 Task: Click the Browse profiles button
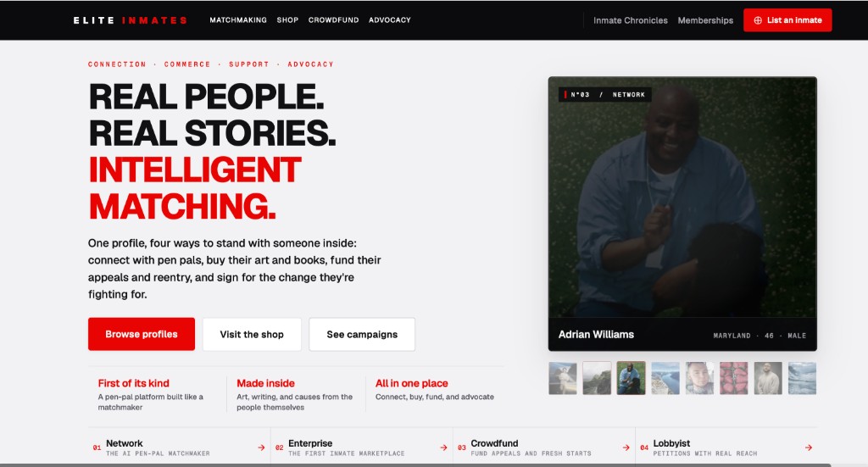(x=142, y=334)
